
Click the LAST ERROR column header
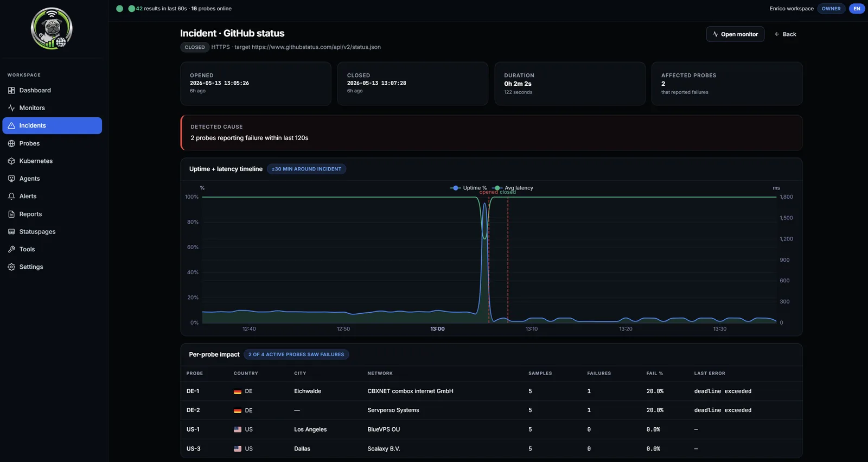coord(710,374)
